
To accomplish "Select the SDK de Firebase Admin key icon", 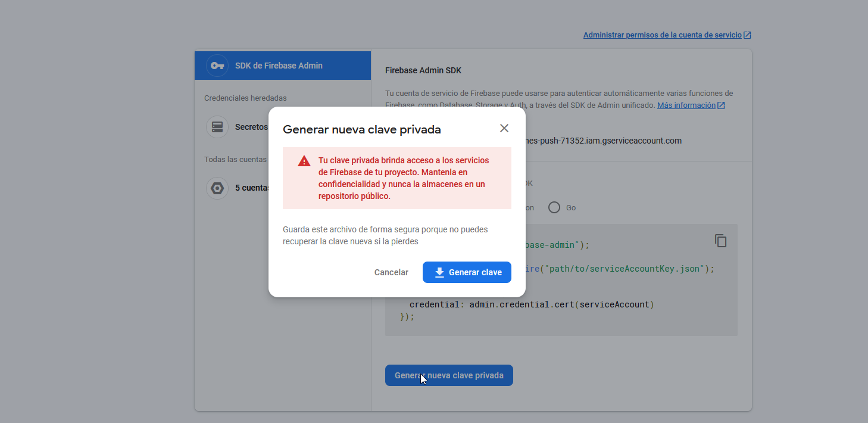I will 217,66.
